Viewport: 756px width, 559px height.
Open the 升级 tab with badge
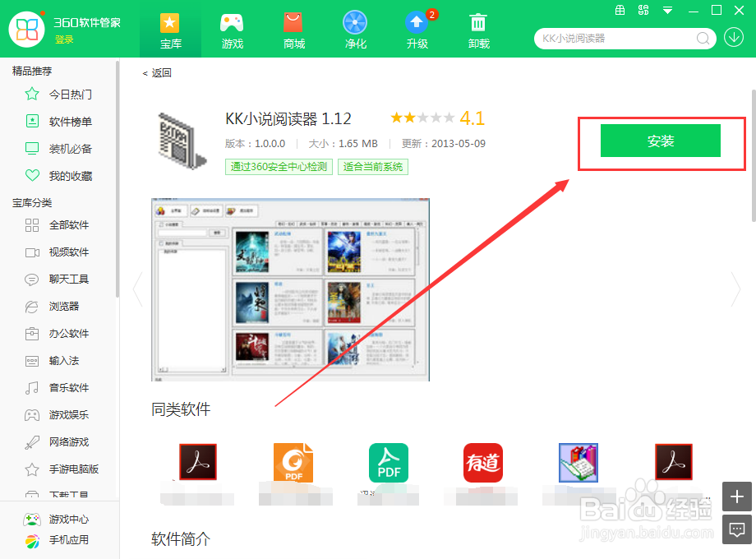pyautogui.click(x=417, y=30)
